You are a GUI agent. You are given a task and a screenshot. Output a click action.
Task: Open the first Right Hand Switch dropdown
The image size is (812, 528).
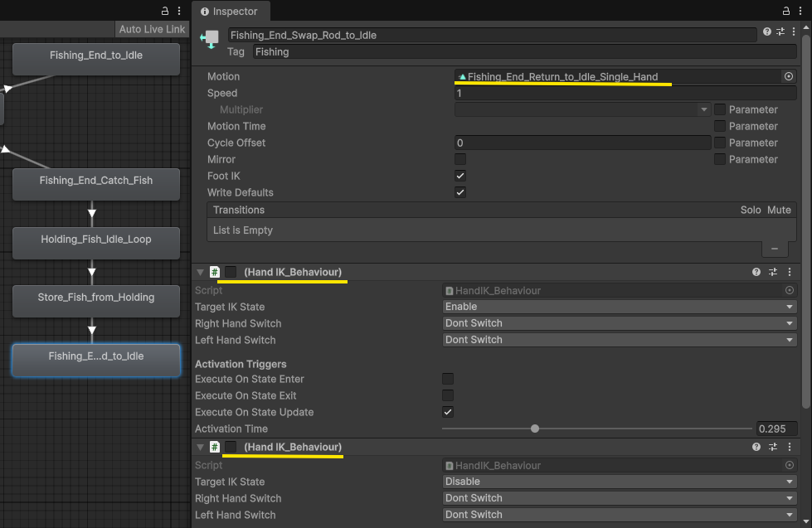pyautogui.click(x=619, y=323)
